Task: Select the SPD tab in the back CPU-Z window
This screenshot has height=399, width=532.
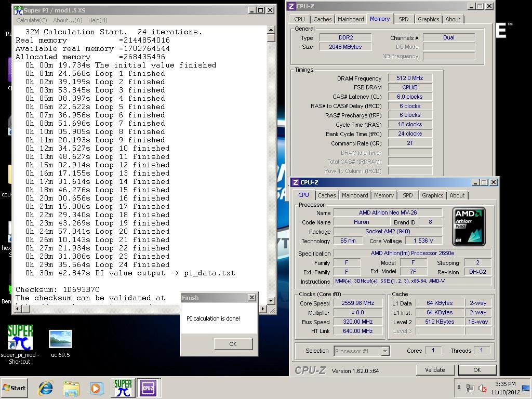Action: pyautogui.click(x=403, y=19)
